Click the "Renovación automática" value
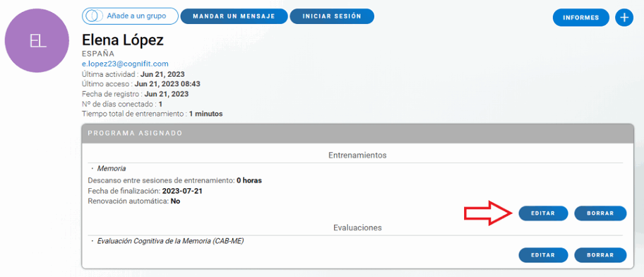The image size is (644, 277). pos(175,201)
